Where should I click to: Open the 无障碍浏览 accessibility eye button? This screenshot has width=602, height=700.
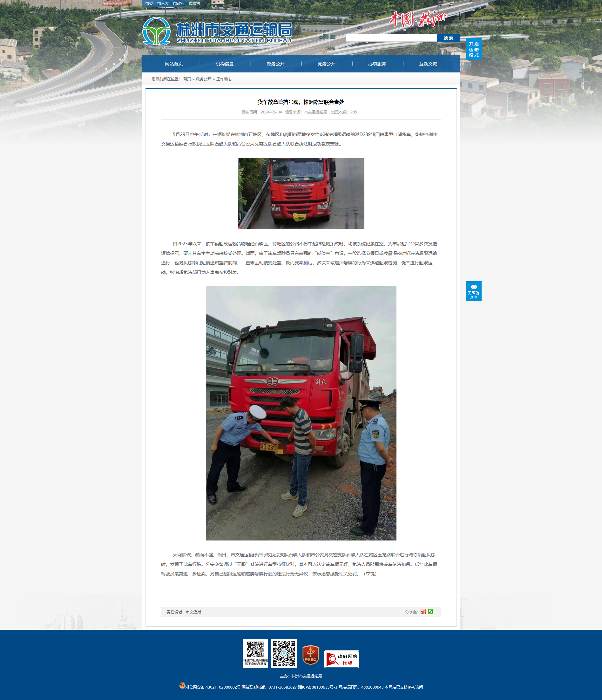coord(474,291)
